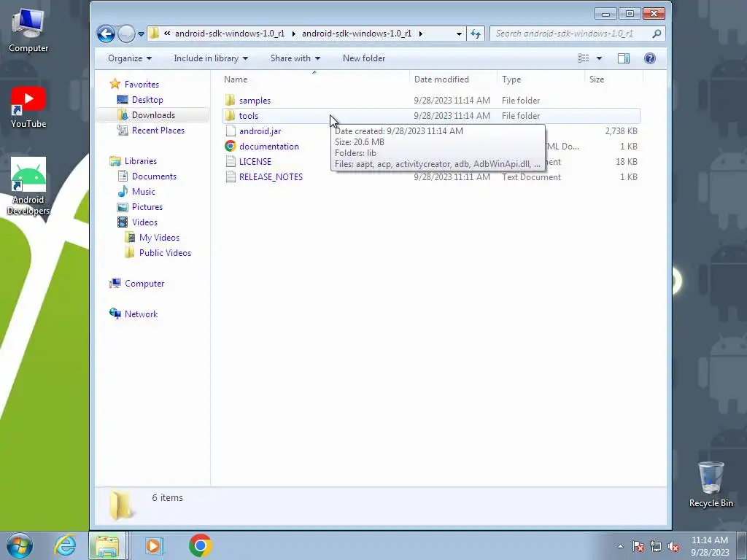Click the Back navigation arrow button
Image resolution: width=747 pixels, height=560 pixels.
pyautogui.click(x=106, y=34)
